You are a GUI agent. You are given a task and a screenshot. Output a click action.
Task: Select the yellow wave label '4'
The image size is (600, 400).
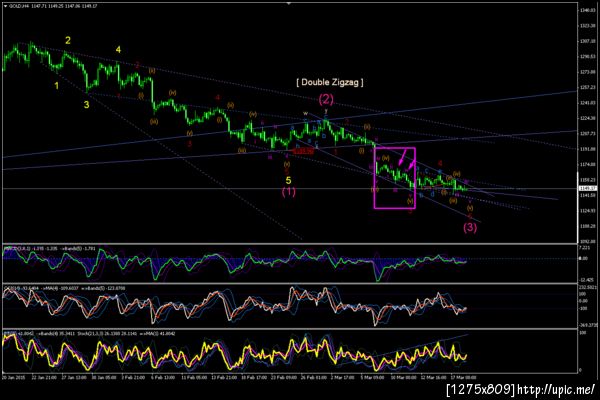coord(118,50)
